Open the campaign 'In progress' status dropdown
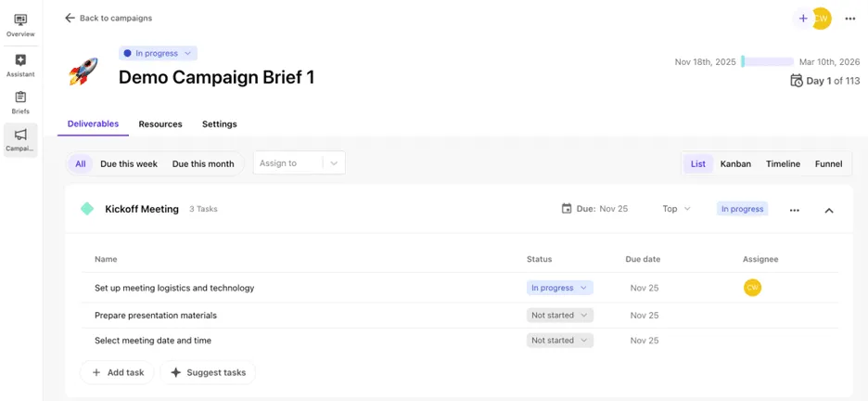This screenshot has height=401, width=868. [x=158, y=54]
